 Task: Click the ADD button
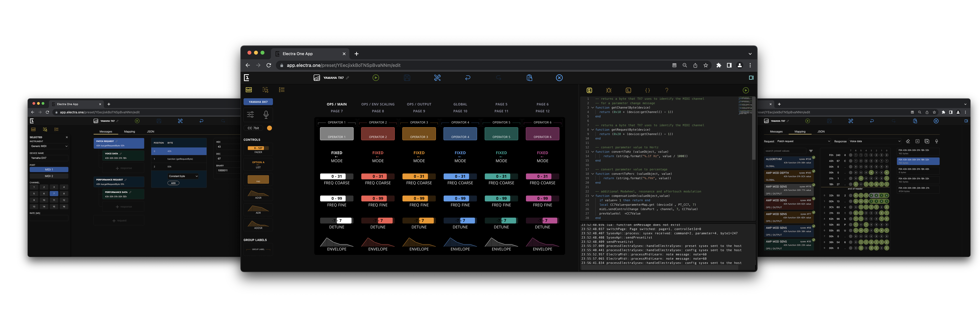173,183
